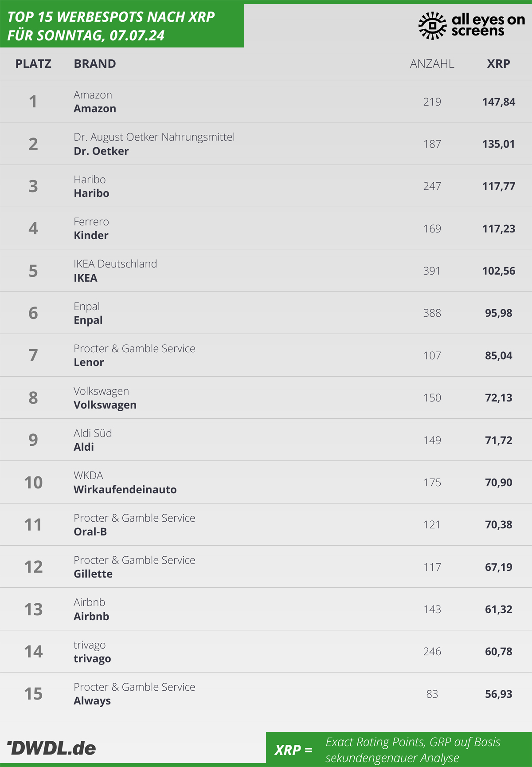Click the all eyes on screens eye logo
532x767 pixels.
point(432,26)
